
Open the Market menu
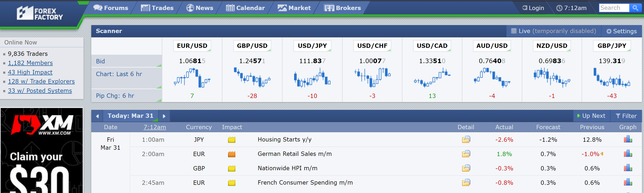[x=294, y=8]
